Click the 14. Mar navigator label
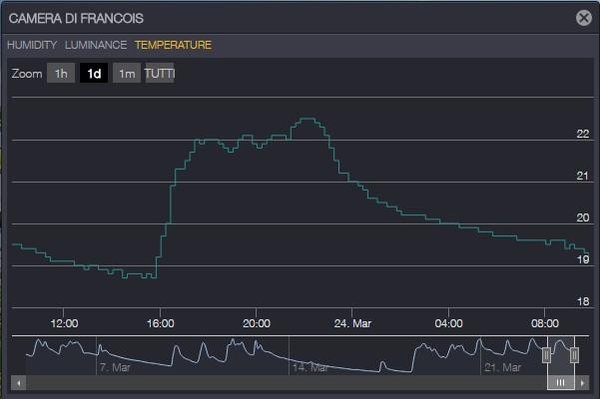The height and width of the screenshot is (399, 600). tap(310, 368)
